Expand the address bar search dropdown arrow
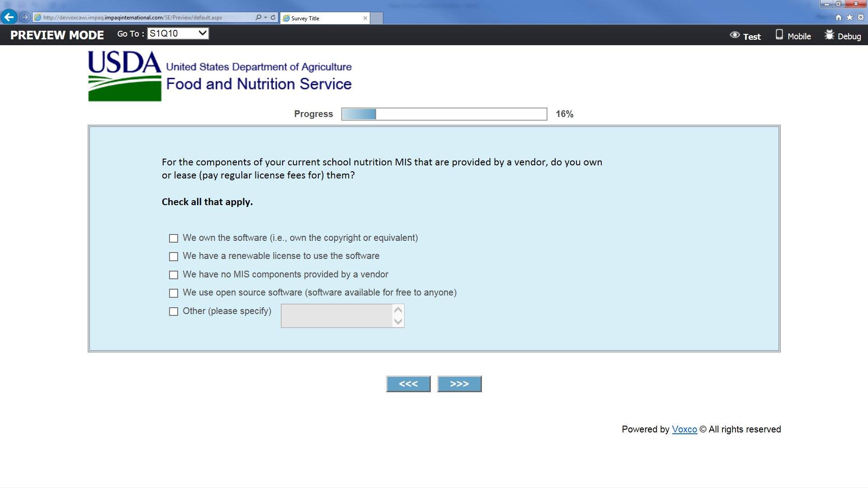This screenshot has width=868, height=488. (266, 17)
